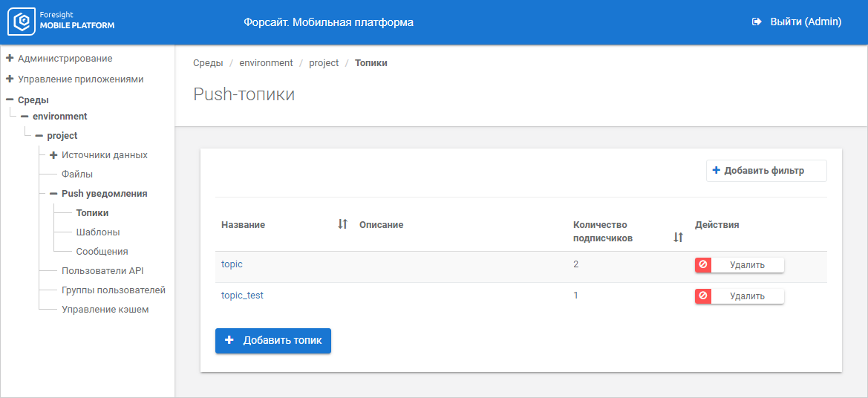Screen dimensions: 868x398
Task: Open Шаблоны in the sidebar
Action: 98,232
